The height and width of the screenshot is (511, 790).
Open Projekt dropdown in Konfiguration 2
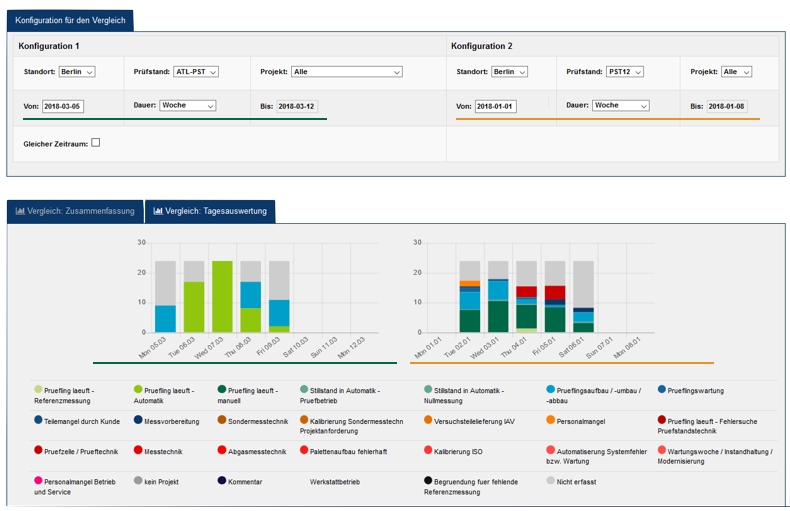(737, 72)
